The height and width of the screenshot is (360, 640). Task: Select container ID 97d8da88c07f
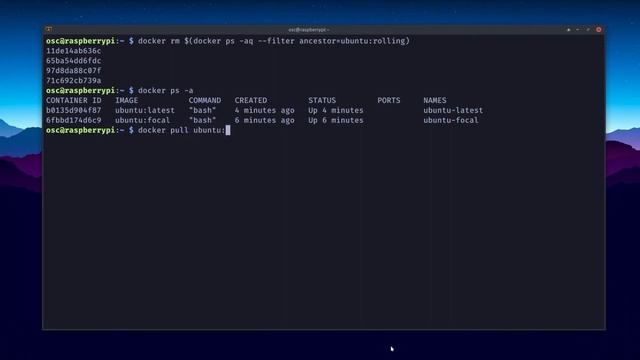[73, 71]
